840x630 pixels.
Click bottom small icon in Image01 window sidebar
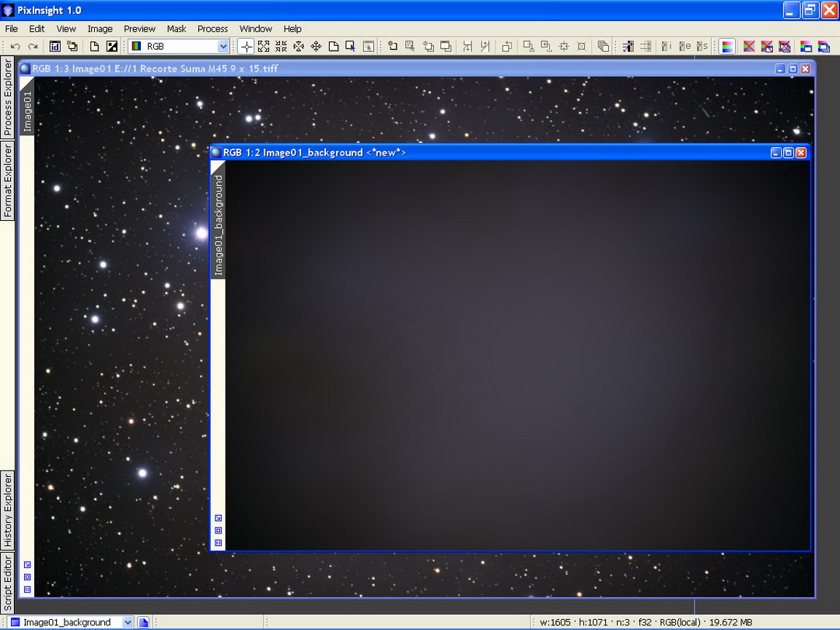click(27, 590)
